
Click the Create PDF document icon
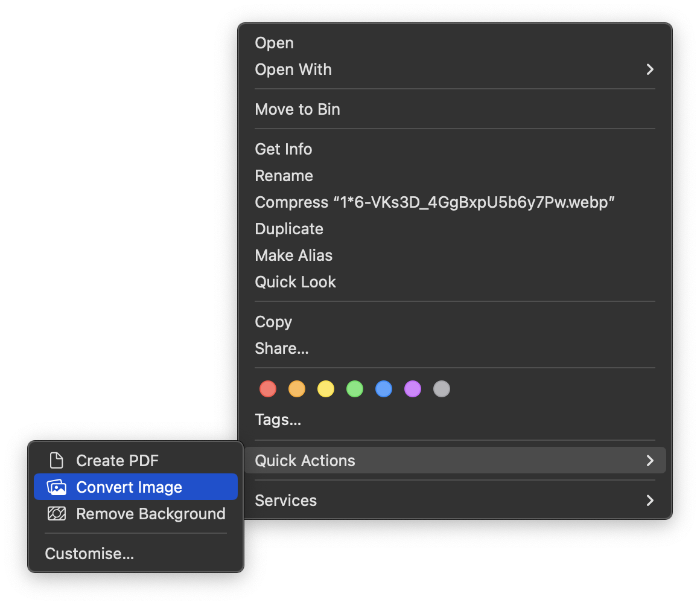[56, 461]
